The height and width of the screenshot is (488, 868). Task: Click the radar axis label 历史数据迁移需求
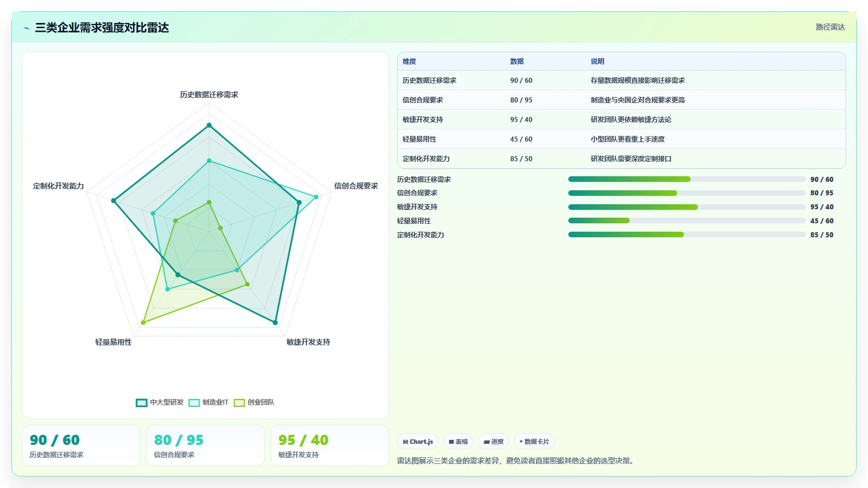pos(209,95)
